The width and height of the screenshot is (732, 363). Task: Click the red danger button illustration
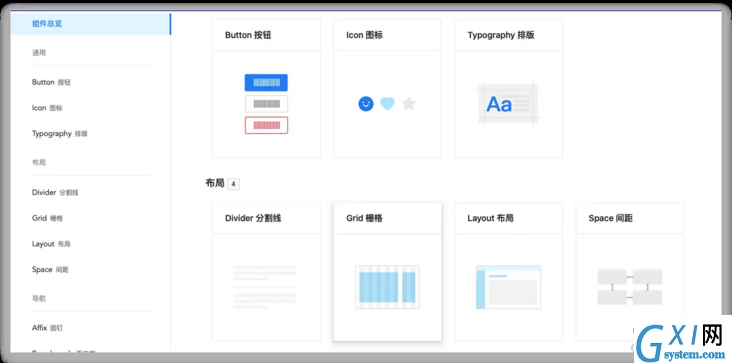[x=266, y=125]
